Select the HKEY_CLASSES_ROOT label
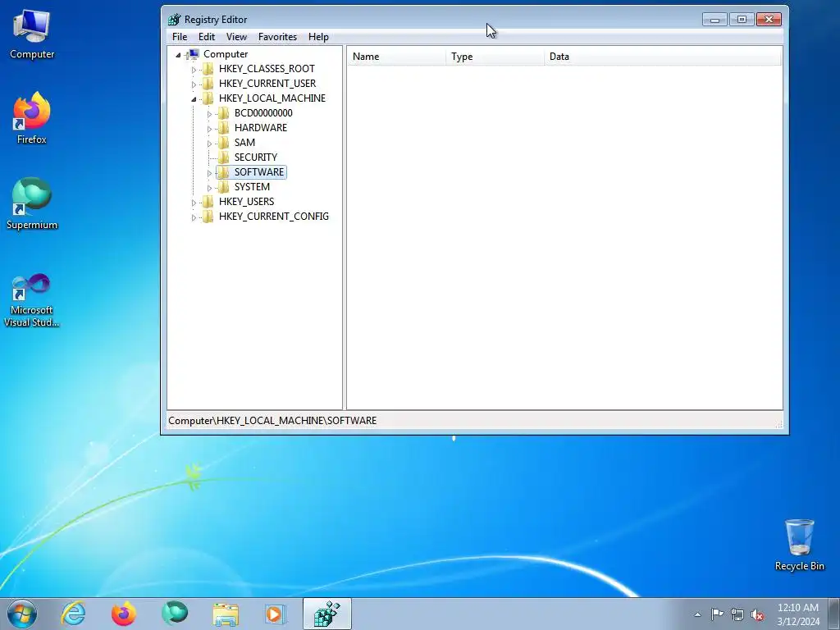The height and width of the screenshot is (630, 840). (267, 69)
